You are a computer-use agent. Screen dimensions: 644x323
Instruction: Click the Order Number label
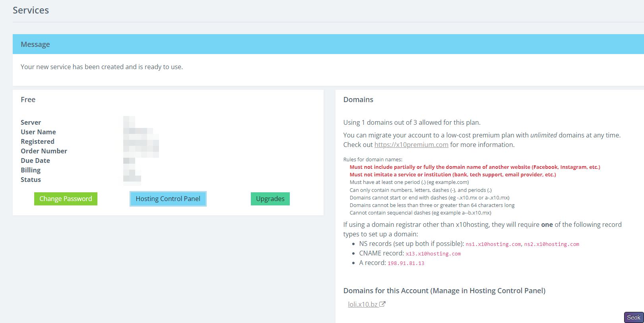point(44,151)
